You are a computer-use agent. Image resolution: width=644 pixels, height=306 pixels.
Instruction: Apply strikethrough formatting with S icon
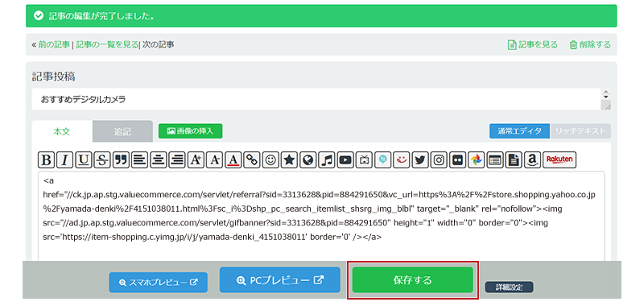[102, 160]
